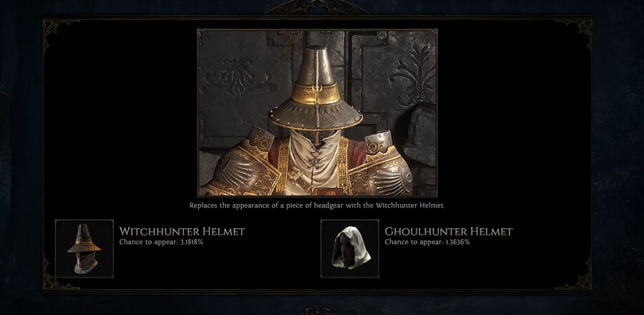Click the 'Replaces the appearance' description text
This screenshot has width=644, height=315.
tap(317, 205)
